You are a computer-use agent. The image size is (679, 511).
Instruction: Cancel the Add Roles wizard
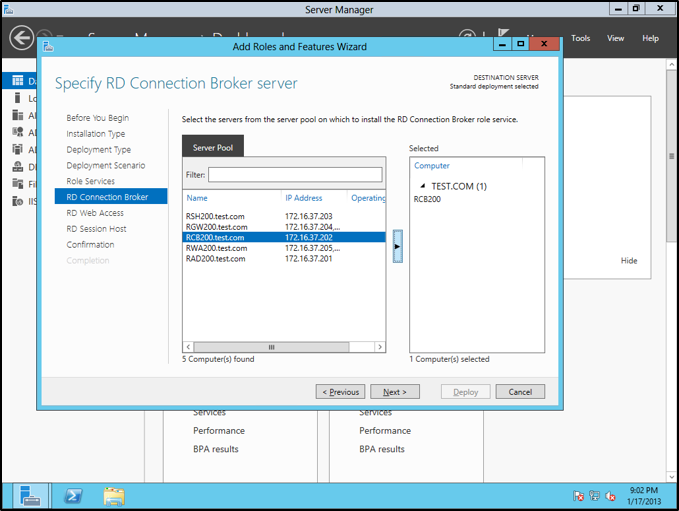pyautogui.click(x=520, y=392)
